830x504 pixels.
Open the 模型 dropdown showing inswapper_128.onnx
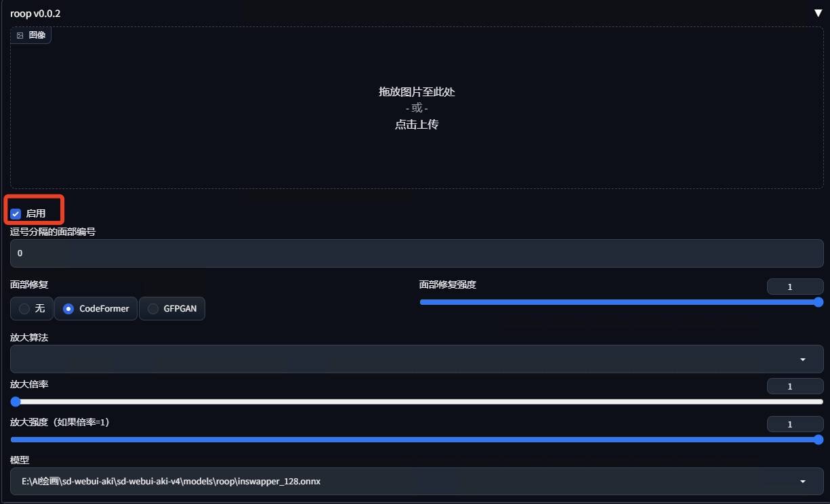coord(407,482)
